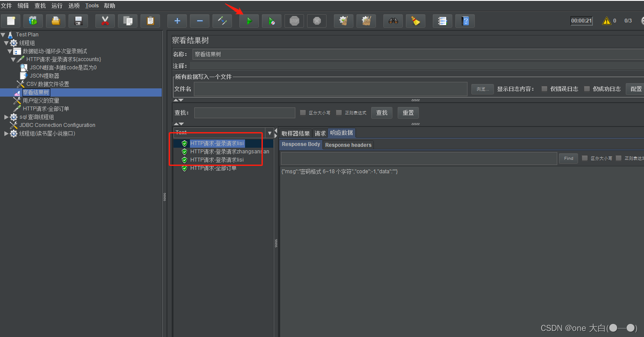Clear results with single broom icon
Image resolution: width=644 pixels, height=337 pixels.
(343, 21)
